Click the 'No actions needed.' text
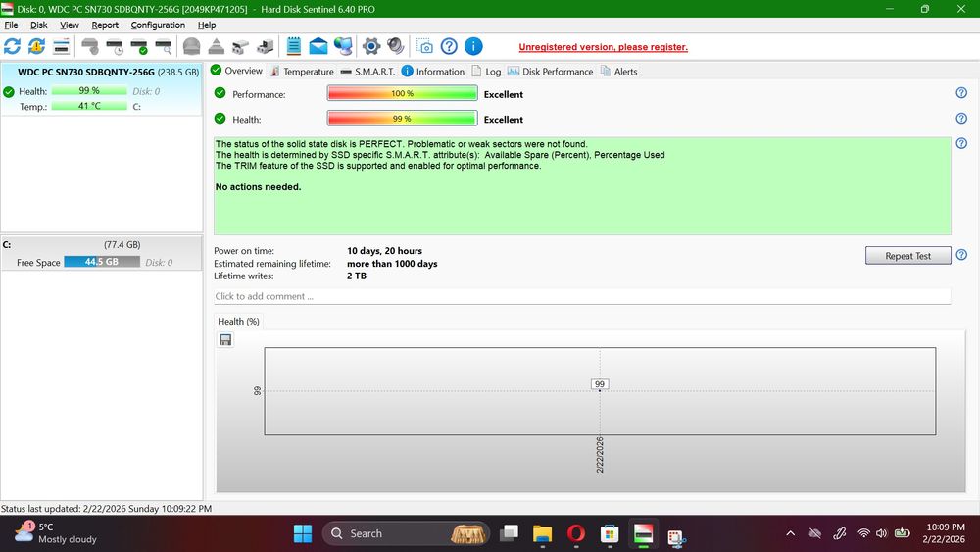 click(258, 187)
